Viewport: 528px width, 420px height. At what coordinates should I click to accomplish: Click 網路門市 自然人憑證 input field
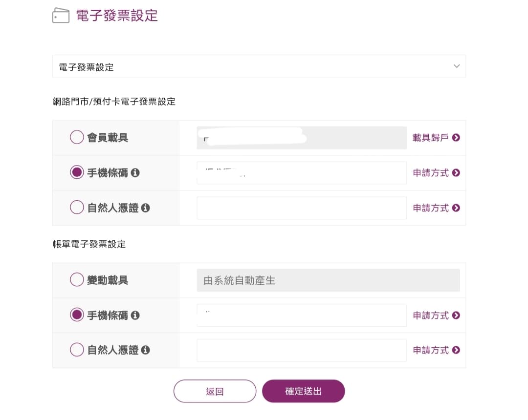coord(301,208)
